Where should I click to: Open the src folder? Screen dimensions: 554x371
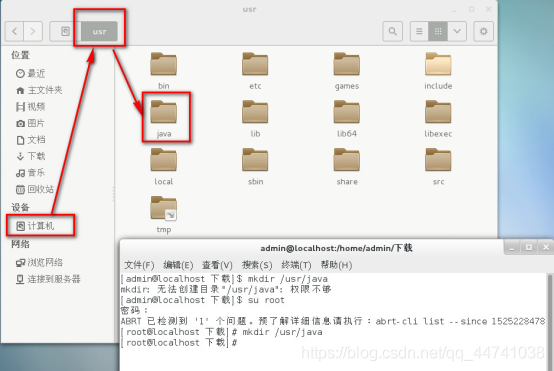point(438,166)
